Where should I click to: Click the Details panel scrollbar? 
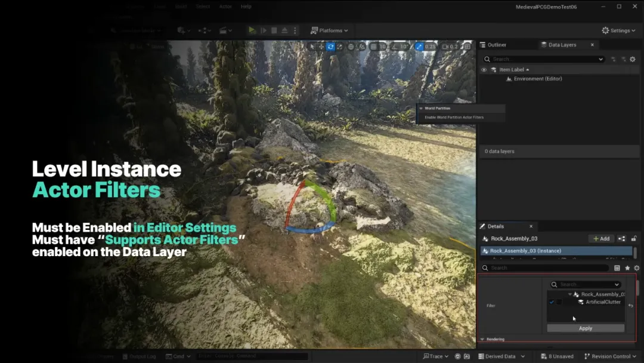[637, 288]
